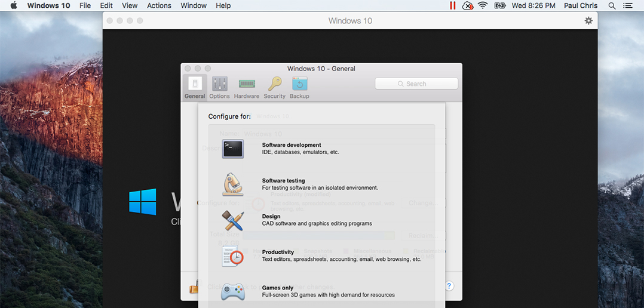Click the cloud sync error status icon

(467, 5)
